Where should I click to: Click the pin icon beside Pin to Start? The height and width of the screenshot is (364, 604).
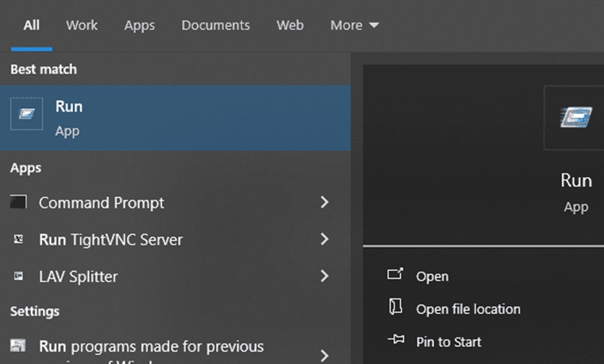(395, 341)
